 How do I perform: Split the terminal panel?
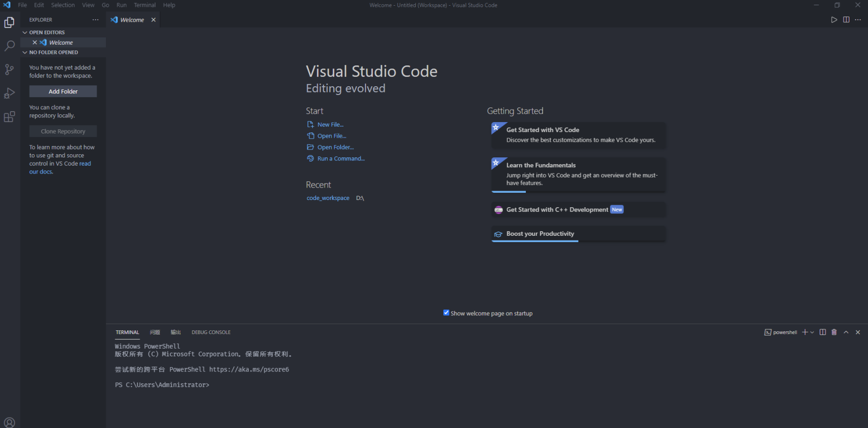tap(823, 332)
